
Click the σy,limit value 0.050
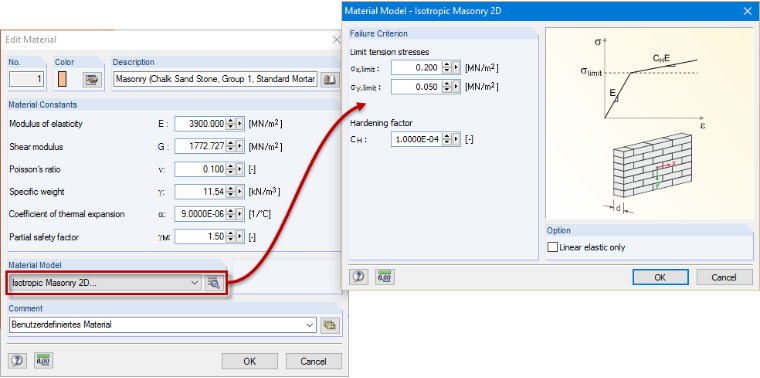pyautogui.click(x=427, y=87)
